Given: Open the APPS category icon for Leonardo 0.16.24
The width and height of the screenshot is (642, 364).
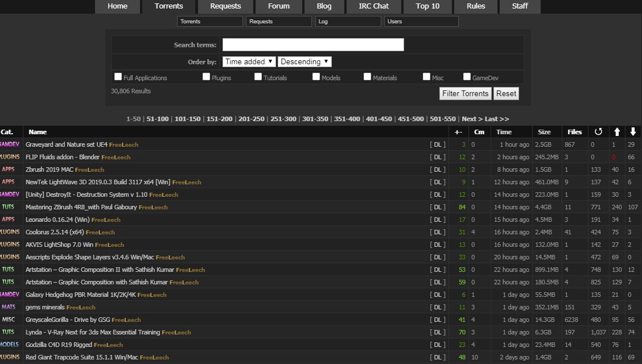Looking at the screenshot, I should coord(8,220).
